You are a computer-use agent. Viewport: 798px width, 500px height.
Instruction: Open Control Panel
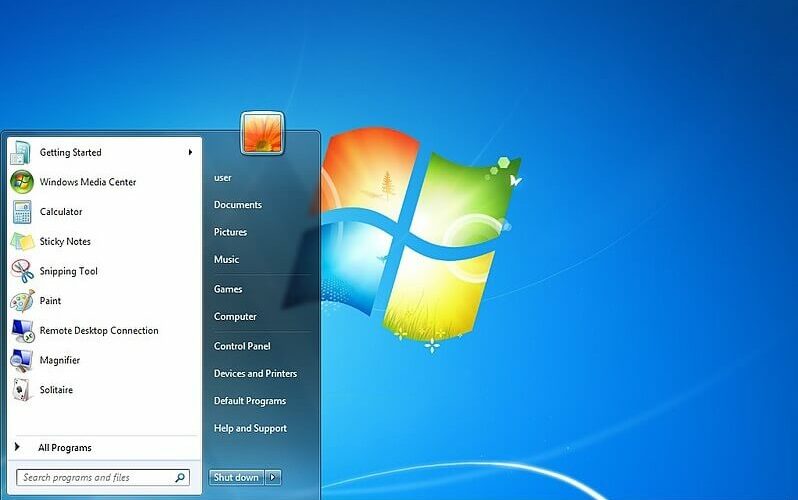(x=242, y=346)
